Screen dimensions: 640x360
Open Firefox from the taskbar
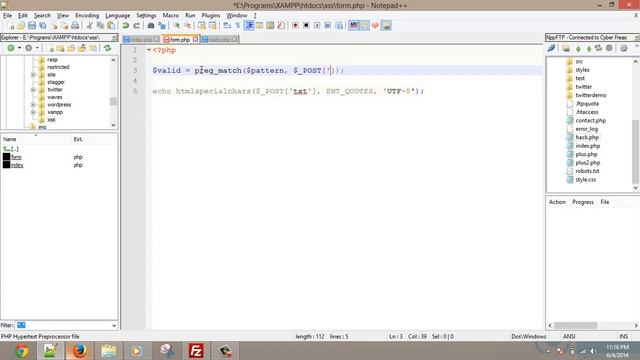[x=79, y=351]
